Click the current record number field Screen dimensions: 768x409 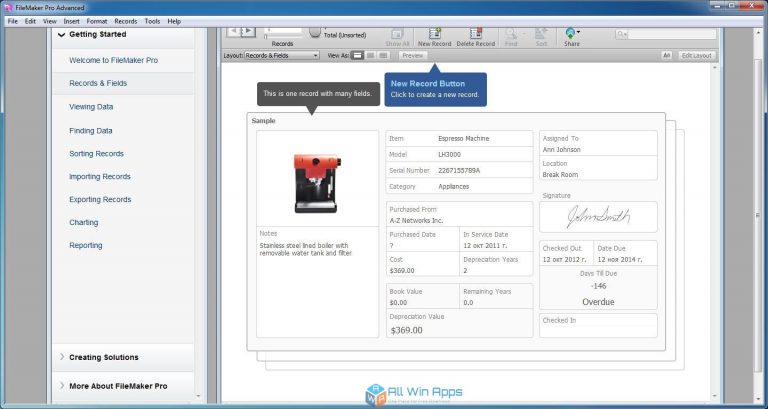tap(283, 30)
